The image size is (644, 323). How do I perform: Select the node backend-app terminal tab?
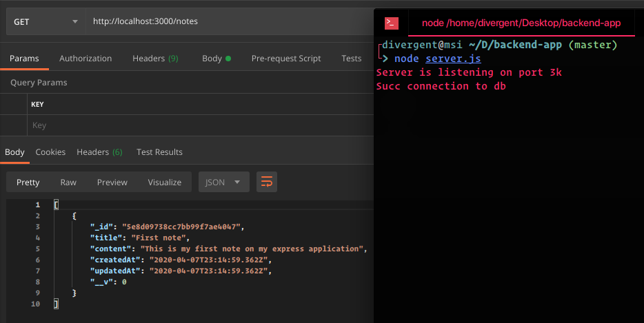[521, 23]
